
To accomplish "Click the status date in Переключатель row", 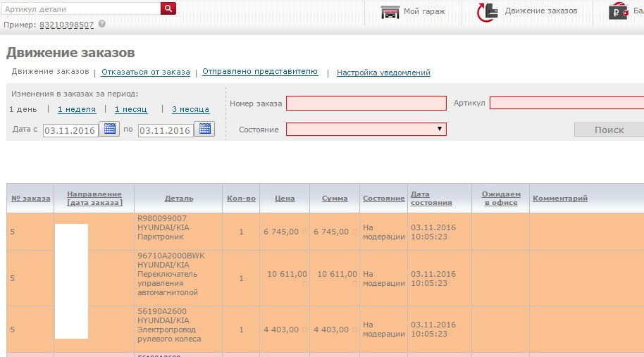I will pyautogui.click(x=433, y=278).
